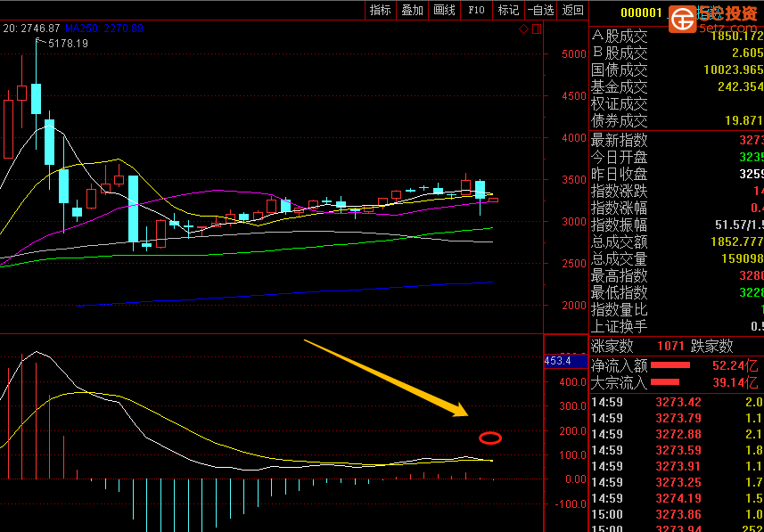Select the A股成交 row label
764x532 pixels.
point(620,36)
